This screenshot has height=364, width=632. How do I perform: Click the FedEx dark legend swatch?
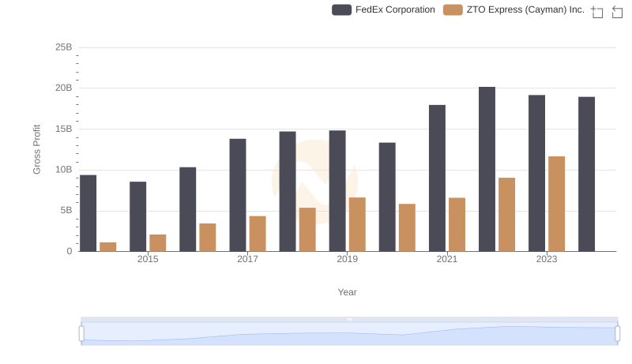click(x=341, y=9)
